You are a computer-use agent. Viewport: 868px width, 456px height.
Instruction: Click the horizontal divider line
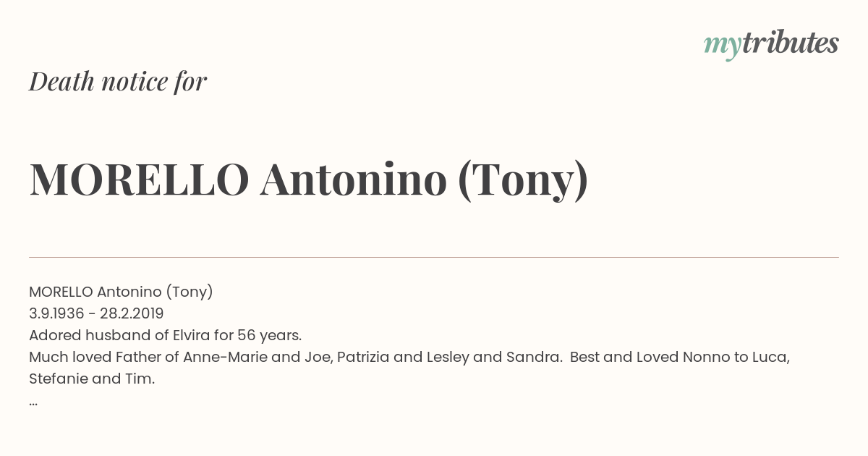[x=434, y=257]
